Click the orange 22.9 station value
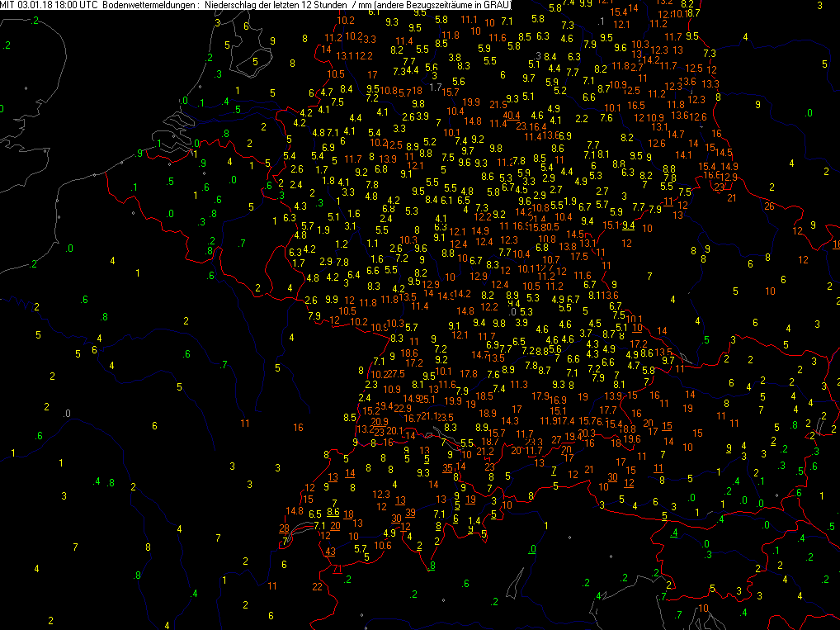This screenshot has width=840, height=630. coord(403,409)
